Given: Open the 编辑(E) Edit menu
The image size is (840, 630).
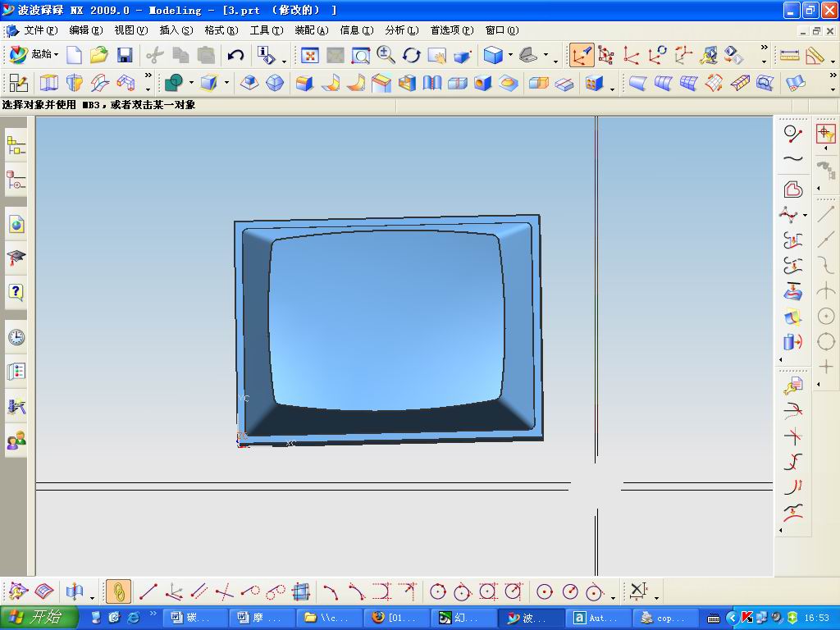Looking at the screenshot, I should pos(85,30).
